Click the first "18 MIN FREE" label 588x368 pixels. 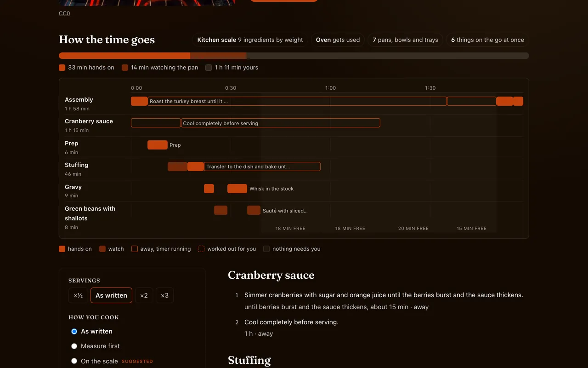coord(290,228)
